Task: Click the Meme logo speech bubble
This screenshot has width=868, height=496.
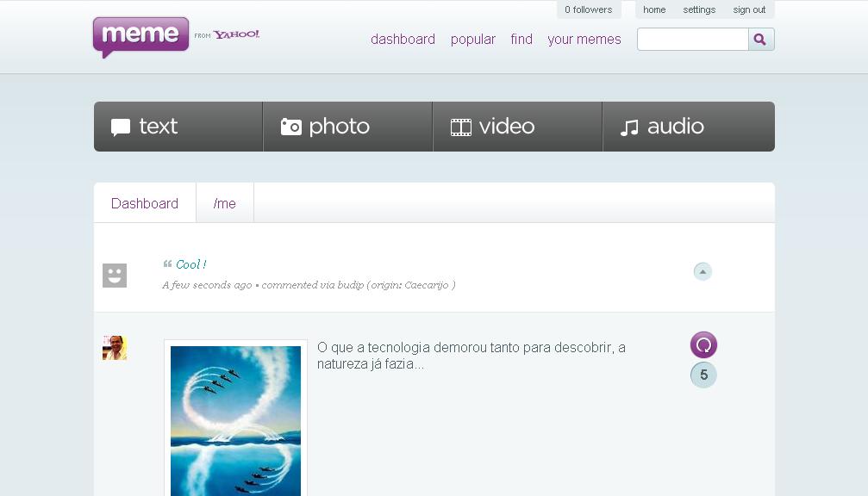Action: (141, 36)
